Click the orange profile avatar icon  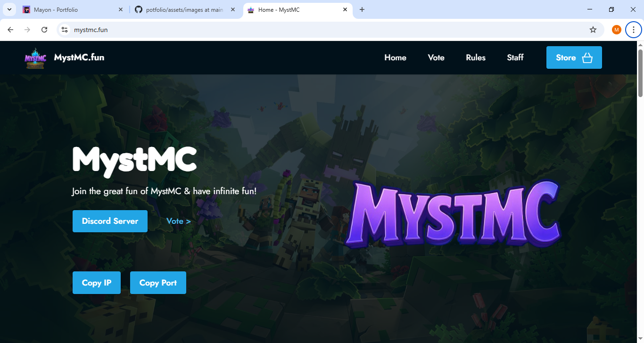pos(616,30)
